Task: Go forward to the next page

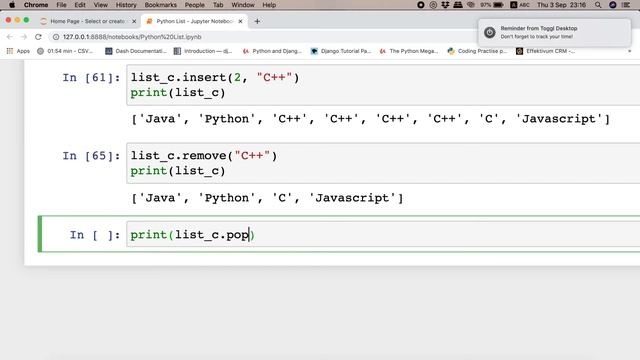Action: (x=24, y=37)
